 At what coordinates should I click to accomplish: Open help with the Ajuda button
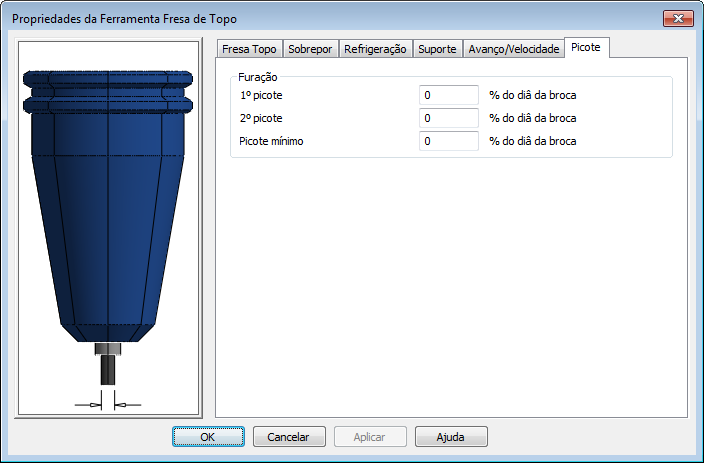pyautogui.click(x=451, y=437)
